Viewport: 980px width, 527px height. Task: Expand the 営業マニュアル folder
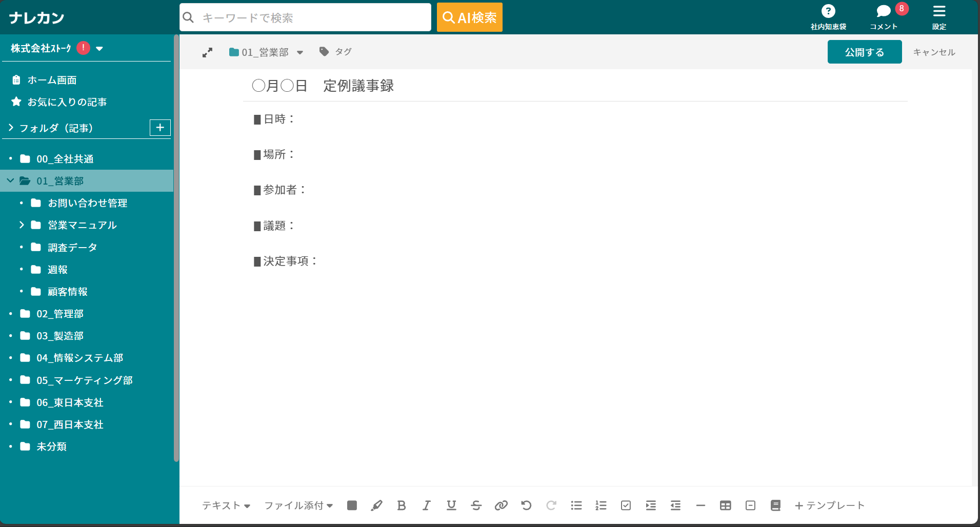pos(22,225)
